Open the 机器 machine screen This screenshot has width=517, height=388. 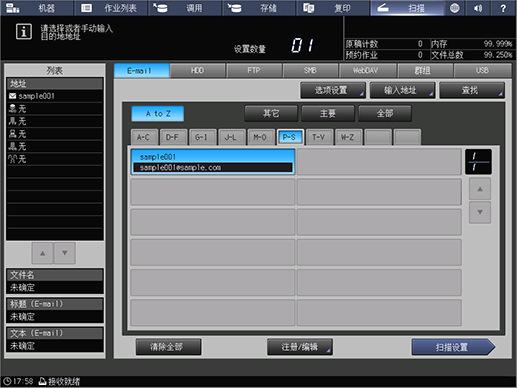[x=37, y=8]
